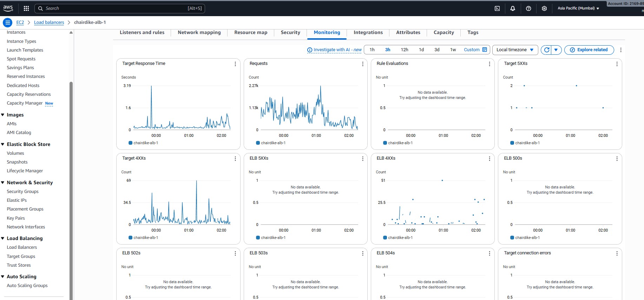The width and height of the screenshot is (644, 300).
Task: Select the 1w time range
Action: pyautogui.click(x=453, y=50)
